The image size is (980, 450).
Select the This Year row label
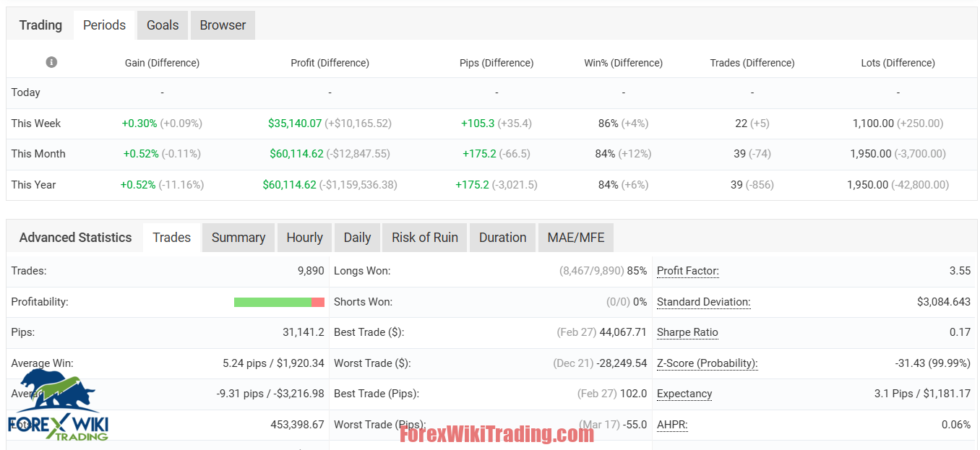(x=33, y=185)
